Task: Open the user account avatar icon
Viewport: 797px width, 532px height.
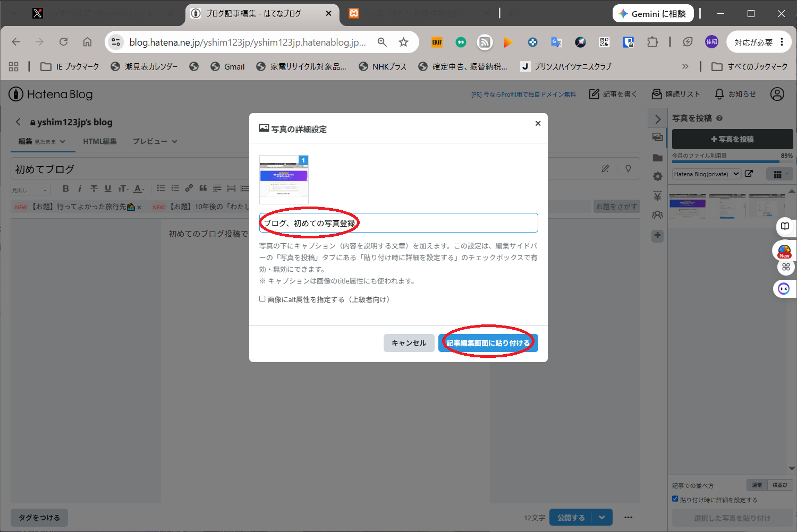Action: pos(777,94)
